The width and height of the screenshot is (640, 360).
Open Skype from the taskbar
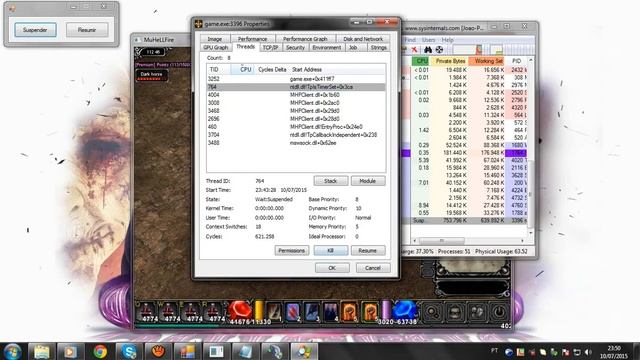click(x=129, y=351)
